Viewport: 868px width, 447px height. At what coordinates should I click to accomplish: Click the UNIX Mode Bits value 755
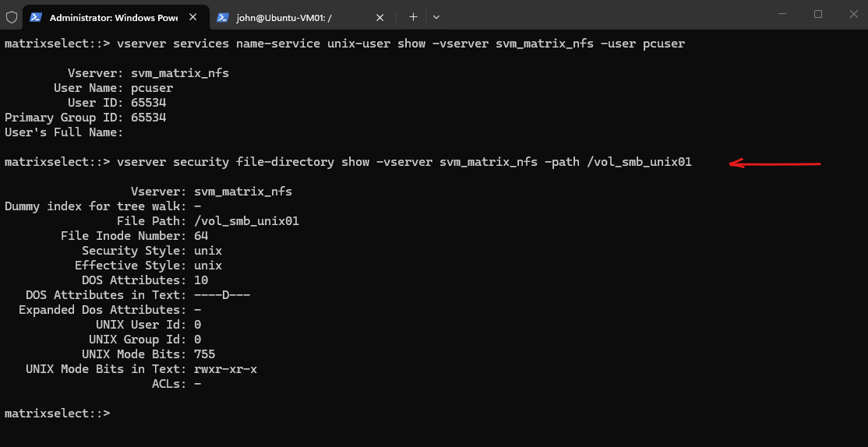(205, 354)
